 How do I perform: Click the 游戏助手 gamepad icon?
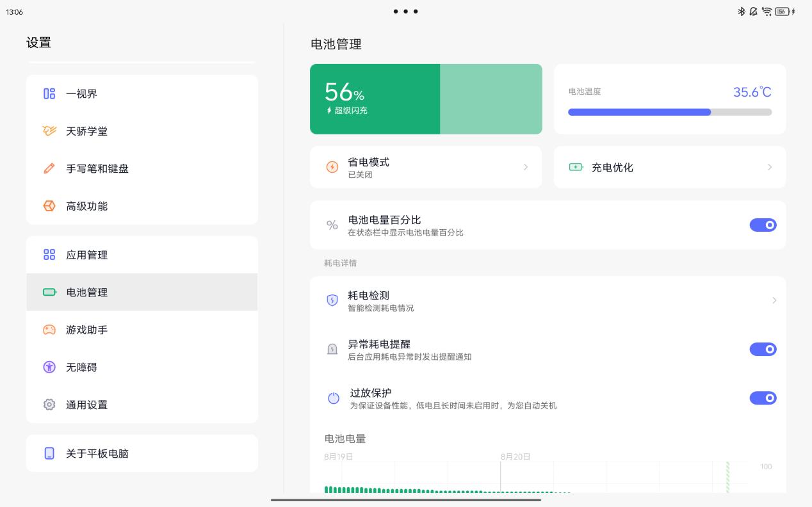tap(49, 330)
